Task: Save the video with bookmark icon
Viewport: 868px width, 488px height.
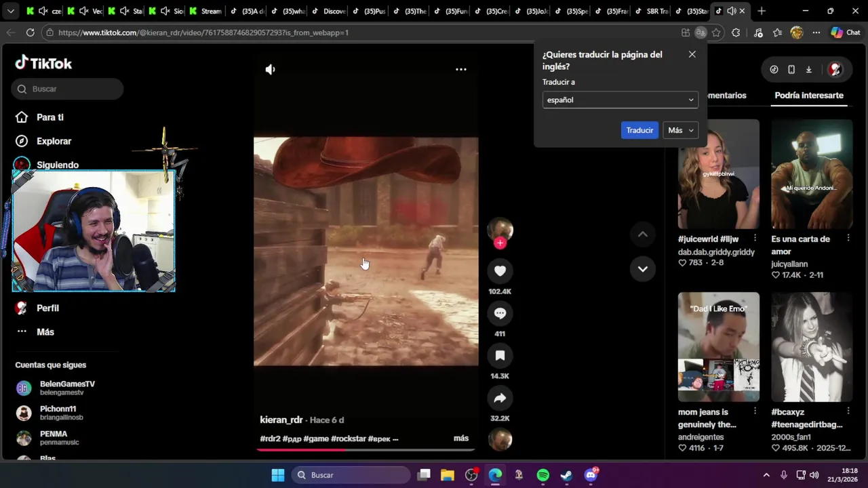Action: tap(500, 355)
